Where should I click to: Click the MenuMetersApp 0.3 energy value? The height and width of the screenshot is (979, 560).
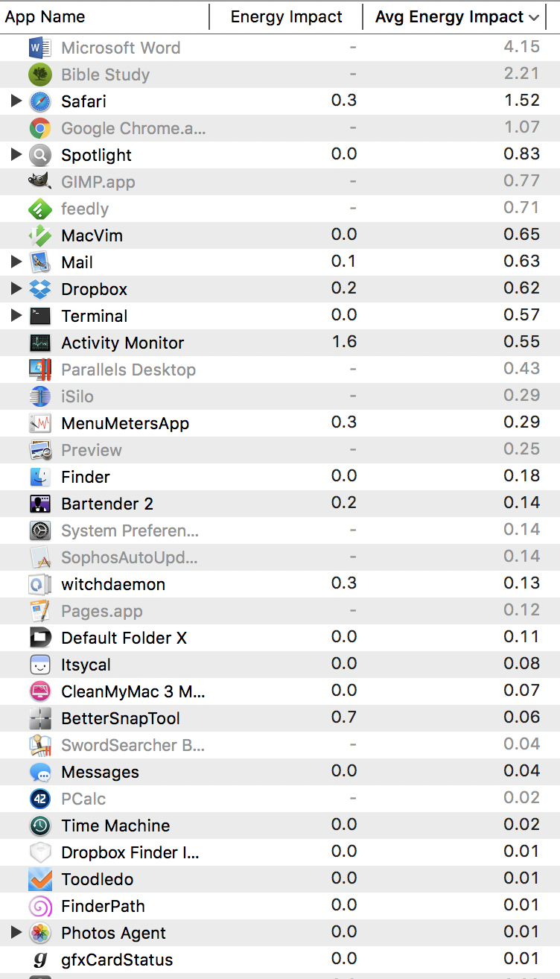(x=344, y=422)
